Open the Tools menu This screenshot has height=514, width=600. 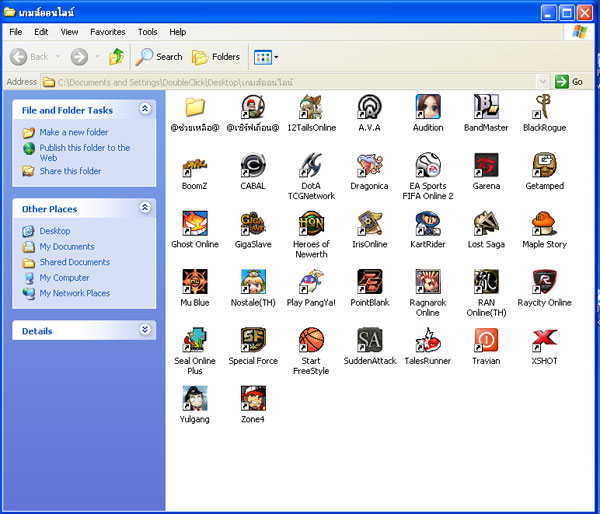tap(147, 32)
